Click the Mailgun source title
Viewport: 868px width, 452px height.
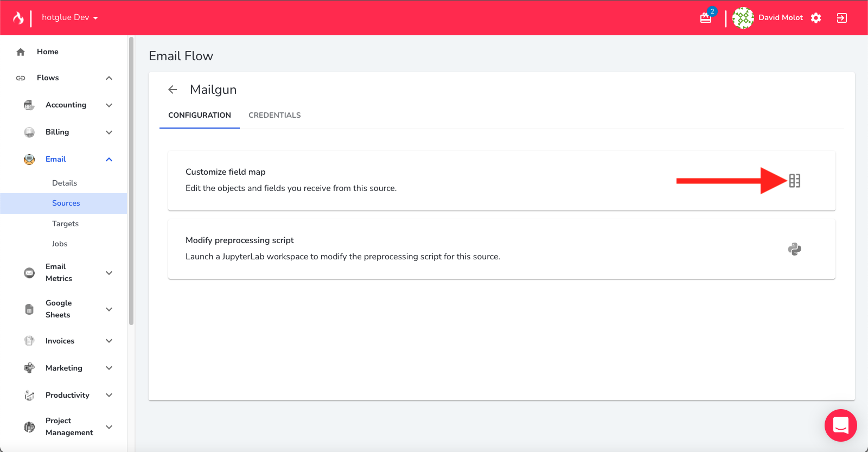click(213, 90)
